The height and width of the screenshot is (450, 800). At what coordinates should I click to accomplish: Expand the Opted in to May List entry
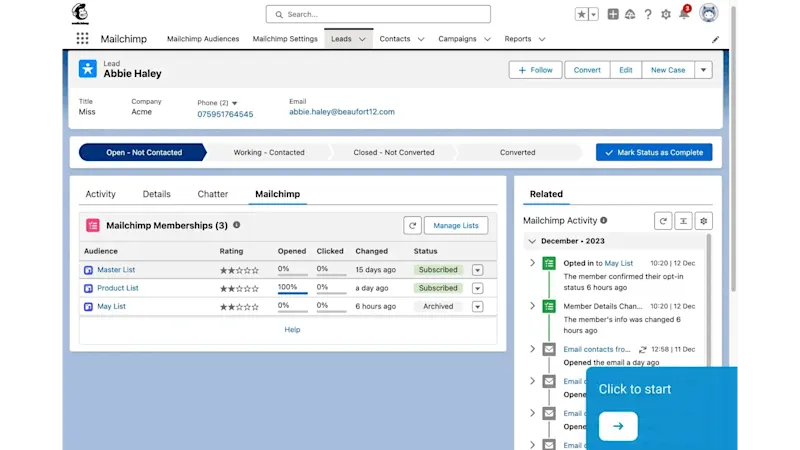point(532,263)
